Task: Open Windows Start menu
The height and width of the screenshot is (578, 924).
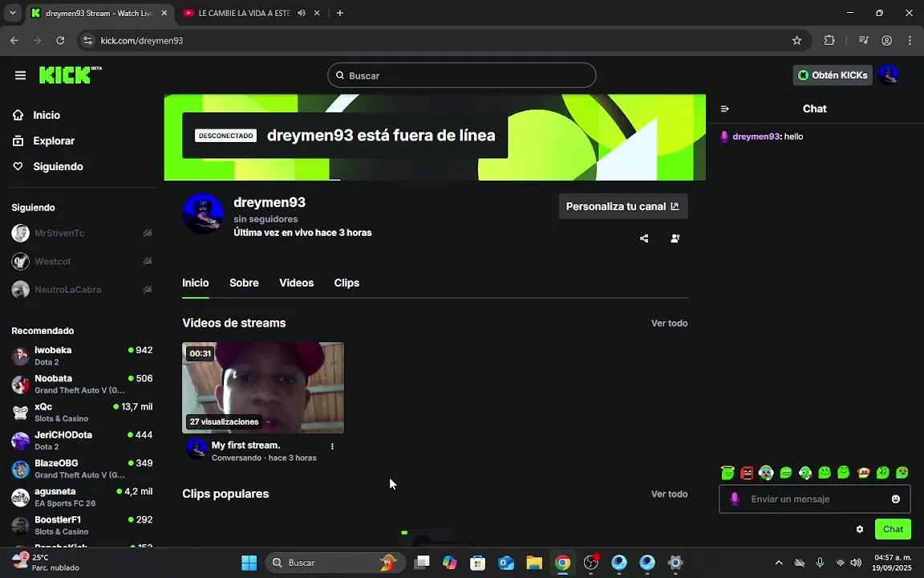Action: pos(249,563)
